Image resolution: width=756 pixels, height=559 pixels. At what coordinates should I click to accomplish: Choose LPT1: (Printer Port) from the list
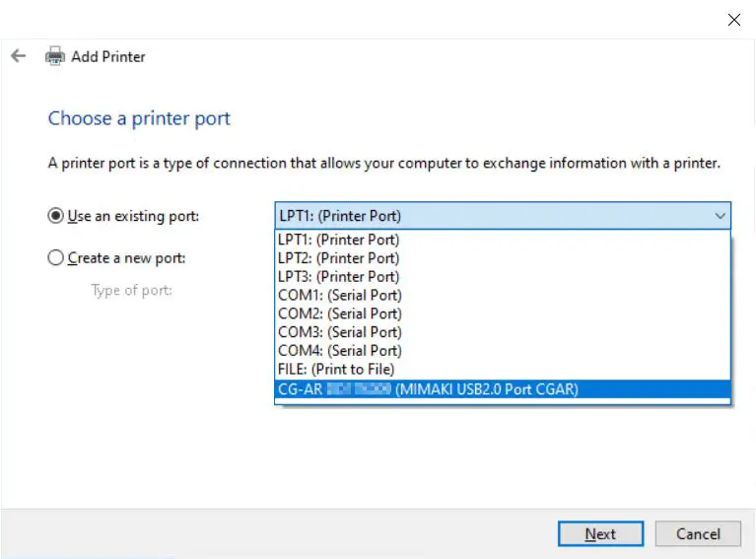point(503,240)
